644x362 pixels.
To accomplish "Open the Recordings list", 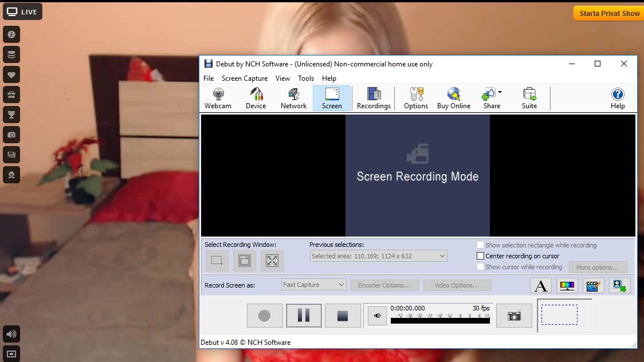I will pyautogui.click(x=374, y=98).
